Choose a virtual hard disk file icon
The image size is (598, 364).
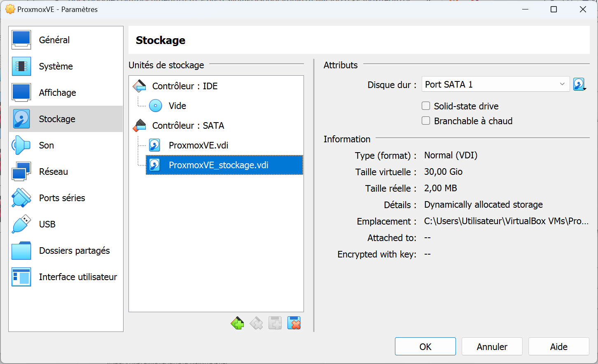tap(579, 84)
